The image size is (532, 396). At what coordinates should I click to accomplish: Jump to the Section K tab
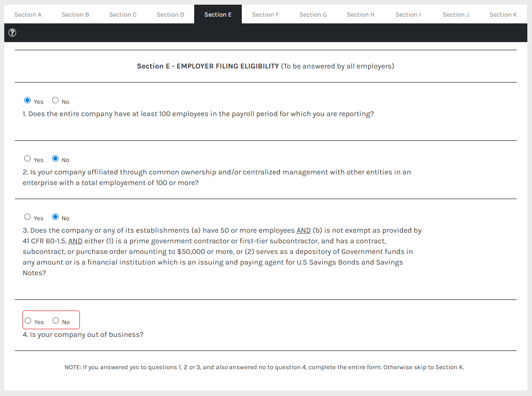click(x=503, y=14)
